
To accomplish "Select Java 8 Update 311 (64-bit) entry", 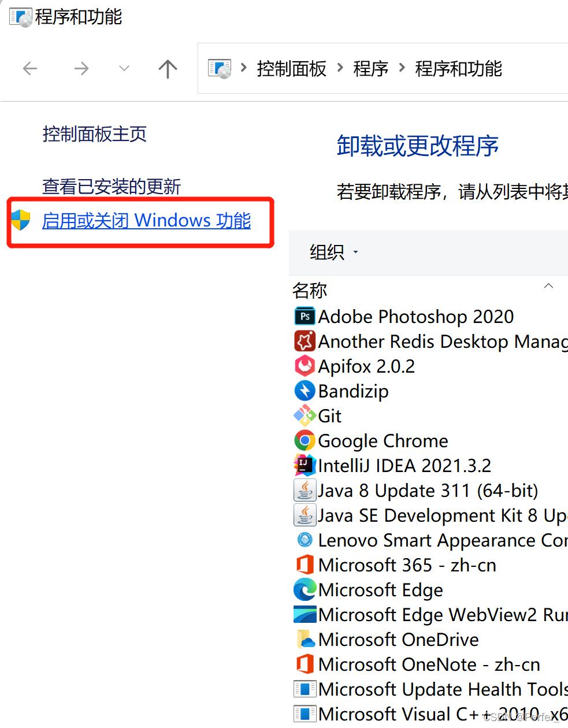I will (428, 491).
